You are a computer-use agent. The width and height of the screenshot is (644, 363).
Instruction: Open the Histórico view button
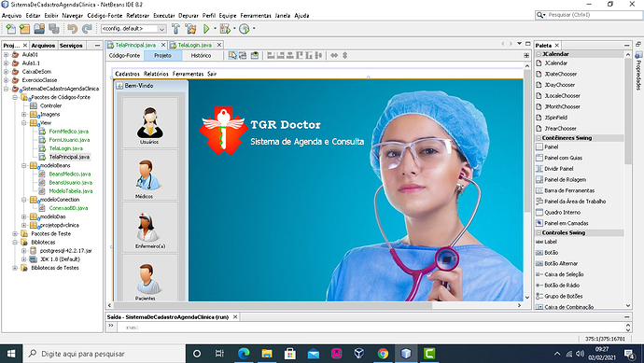click(x=201, y=55)
